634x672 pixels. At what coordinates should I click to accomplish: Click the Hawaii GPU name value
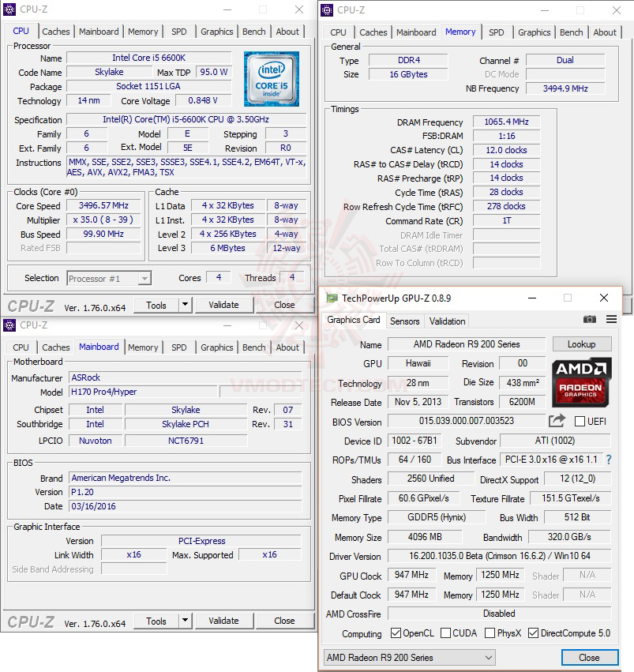coord(418,363)
